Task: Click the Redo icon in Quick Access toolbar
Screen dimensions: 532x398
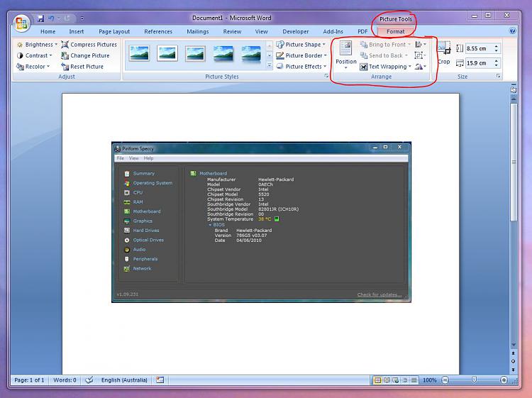Action: [x=67, y=18]
